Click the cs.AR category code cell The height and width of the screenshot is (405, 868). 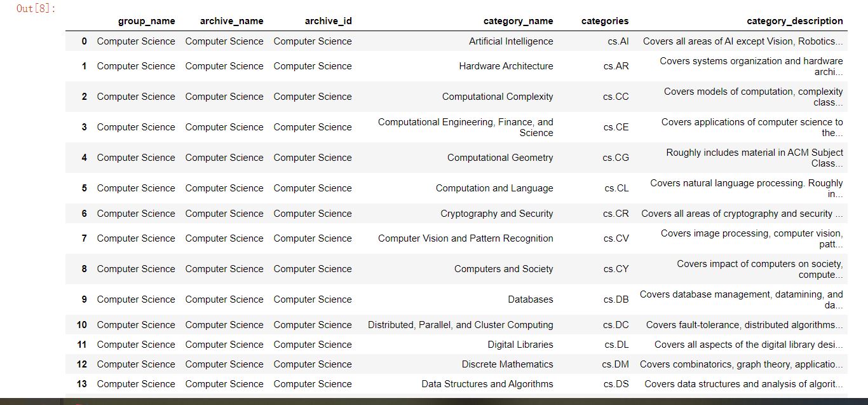(616, 66)
